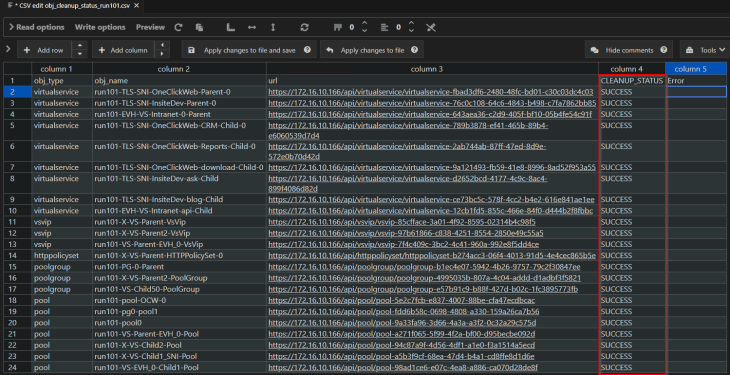The image size is (730, 375).
Task: Open the poolgroup-b1ec4e07 URL link
Action: click(424, 266)
